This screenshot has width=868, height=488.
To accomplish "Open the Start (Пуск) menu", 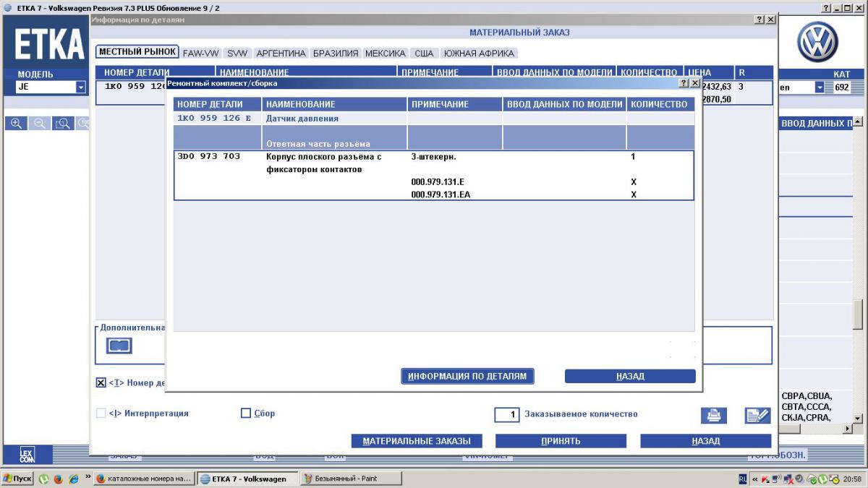I will click(17, 479).
